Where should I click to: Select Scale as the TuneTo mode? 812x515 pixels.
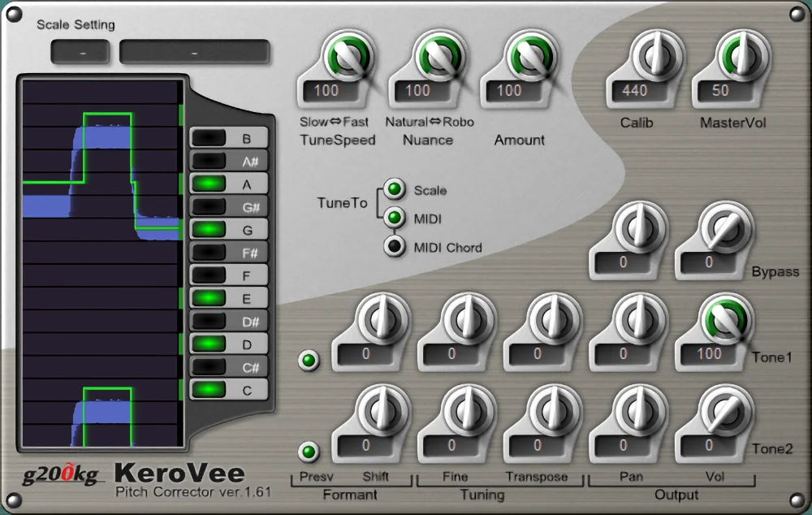pyautogui.click(x=395, y=190)
